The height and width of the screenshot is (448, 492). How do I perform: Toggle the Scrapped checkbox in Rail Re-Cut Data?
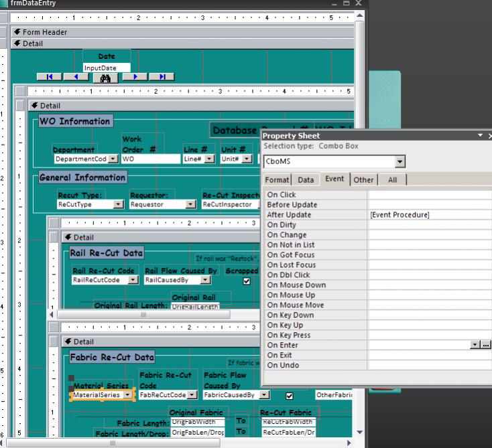tap(246, 281)
